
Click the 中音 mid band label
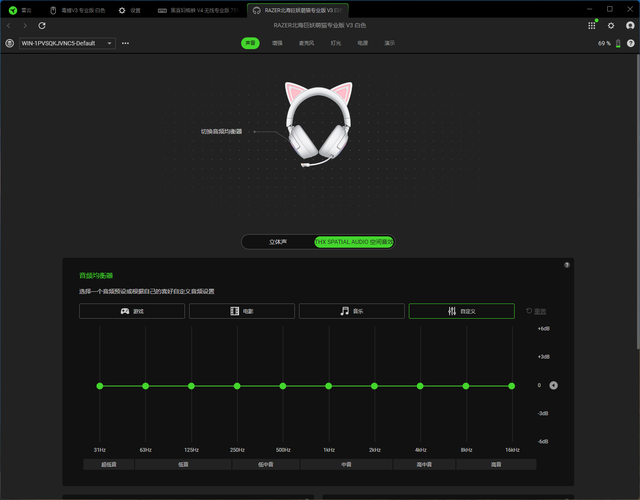(346, 464)
